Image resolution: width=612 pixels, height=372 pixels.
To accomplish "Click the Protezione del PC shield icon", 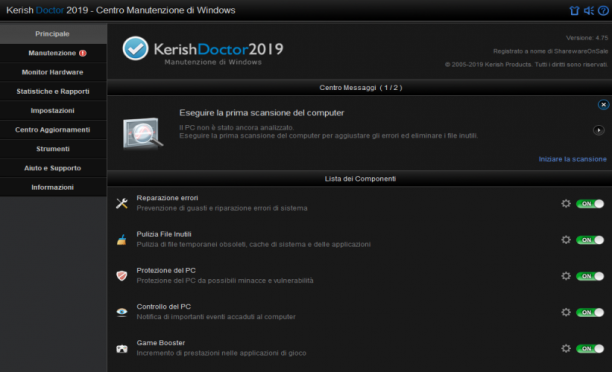I will (122, 276).
